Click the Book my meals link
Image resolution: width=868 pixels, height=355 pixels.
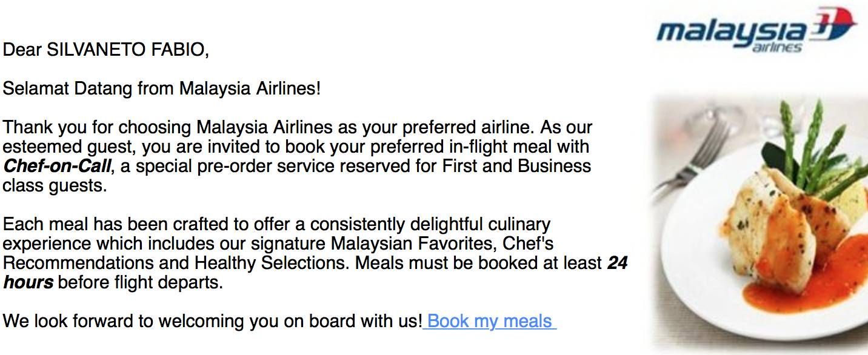[490, 321]
